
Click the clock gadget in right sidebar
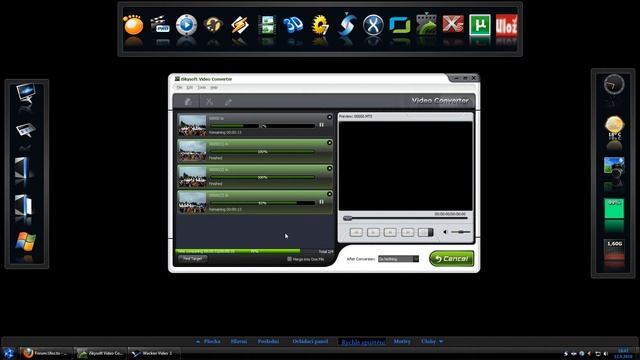point(614,84)
